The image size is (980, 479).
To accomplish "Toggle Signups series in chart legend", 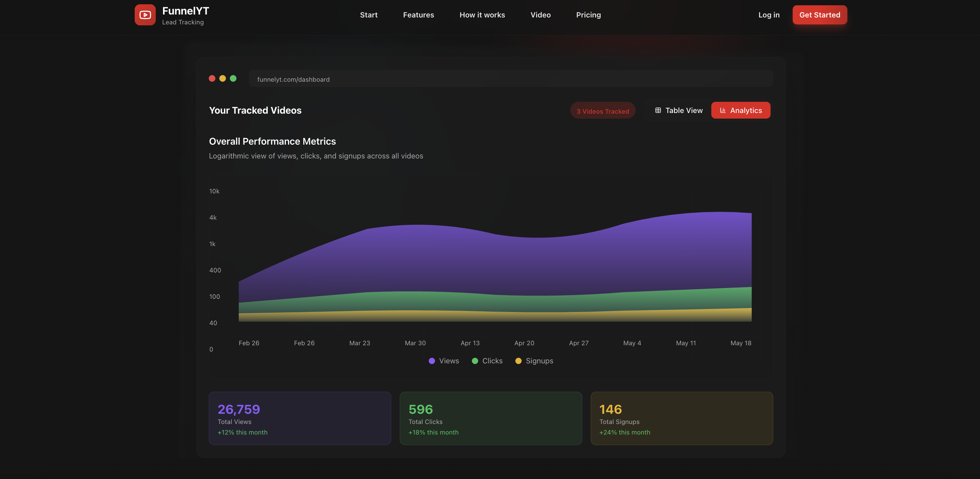I will click(534, 361).
